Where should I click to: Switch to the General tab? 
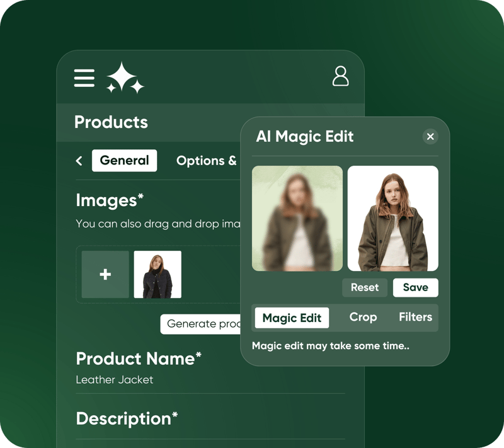tap(124, 161)
